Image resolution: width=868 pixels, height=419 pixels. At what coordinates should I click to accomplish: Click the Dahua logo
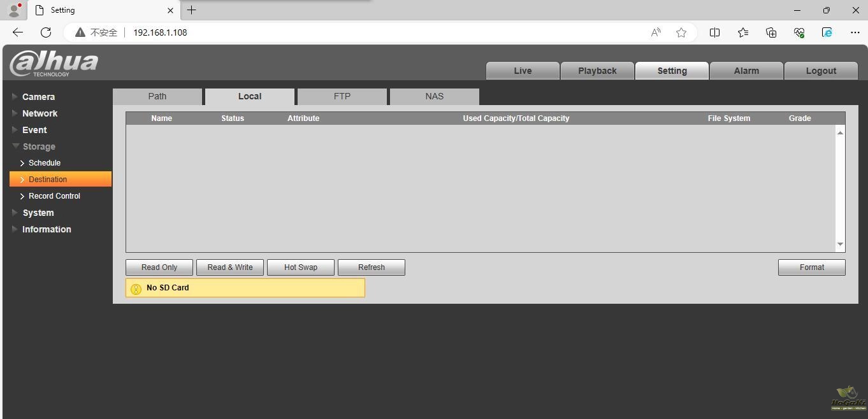coord(54,64)
